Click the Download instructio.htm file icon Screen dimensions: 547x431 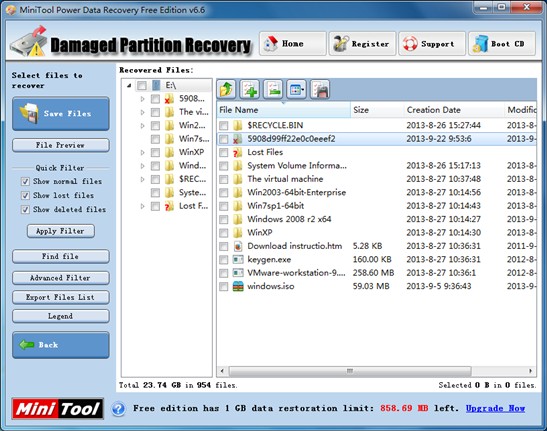pos(238,246)
